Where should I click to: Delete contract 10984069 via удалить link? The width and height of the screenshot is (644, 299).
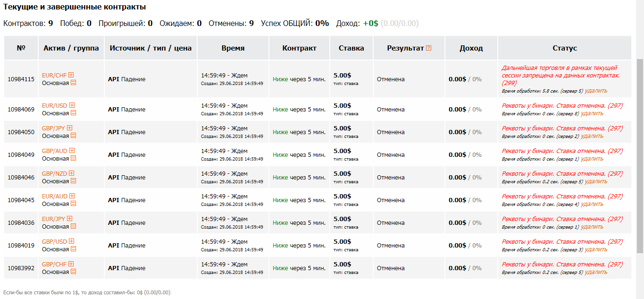pyautogui.click(x=592, y=113)
